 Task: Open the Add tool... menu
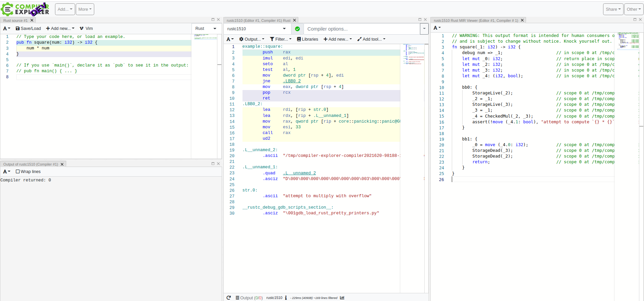click(371, 39)
